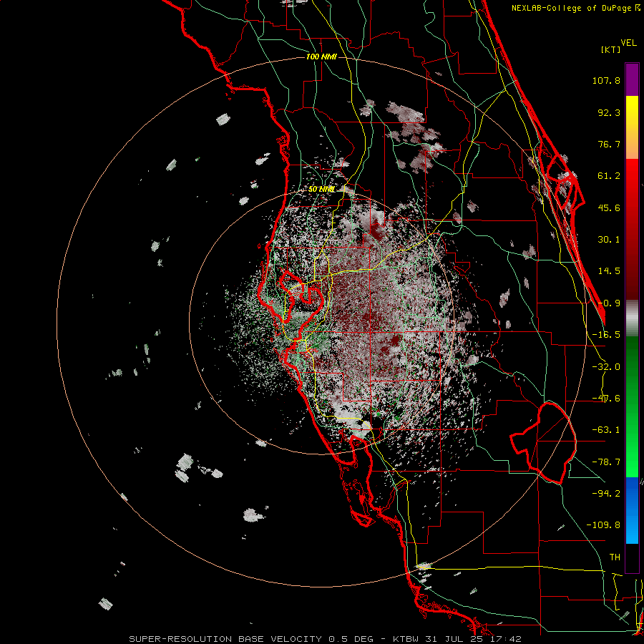Click the NEXLAB-College of DuPage credit text

(576, 8)
